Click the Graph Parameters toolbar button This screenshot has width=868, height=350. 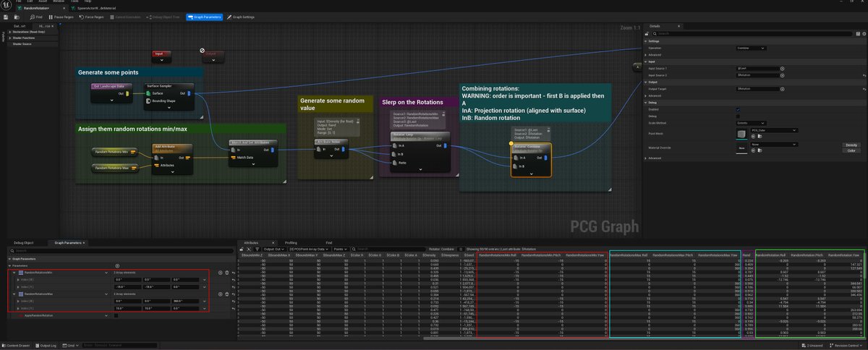[204, 17]
